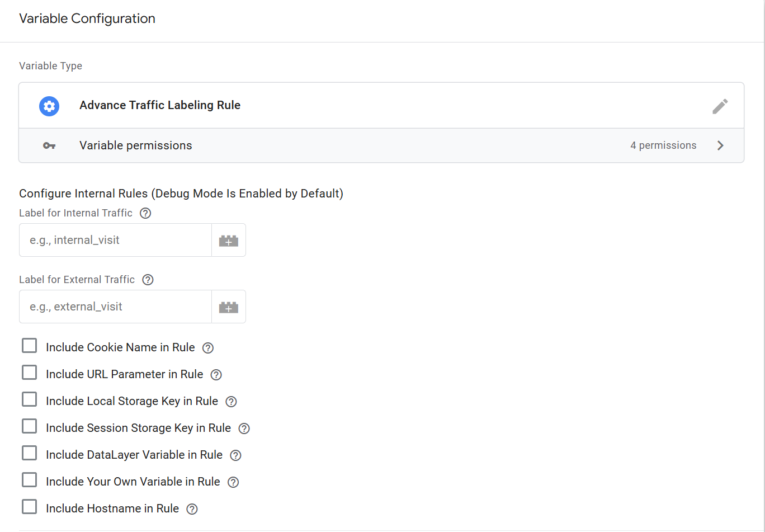
Task: Click the help icon next to Include Cookie Name
Action: pos(207,347)
